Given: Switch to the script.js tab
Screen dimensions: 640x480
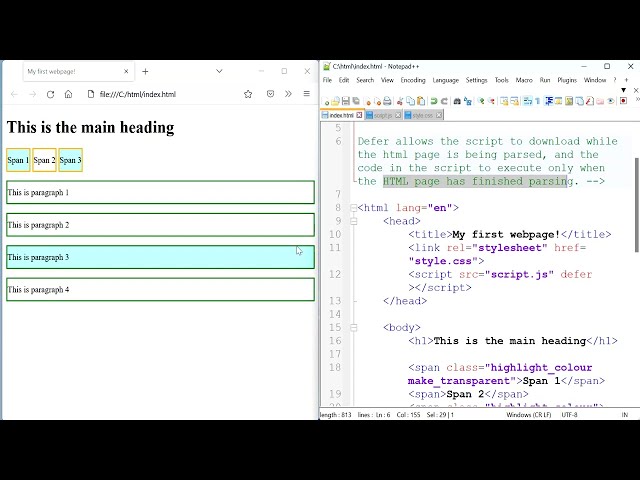Looking at the screenshot, I should [383, 116].
